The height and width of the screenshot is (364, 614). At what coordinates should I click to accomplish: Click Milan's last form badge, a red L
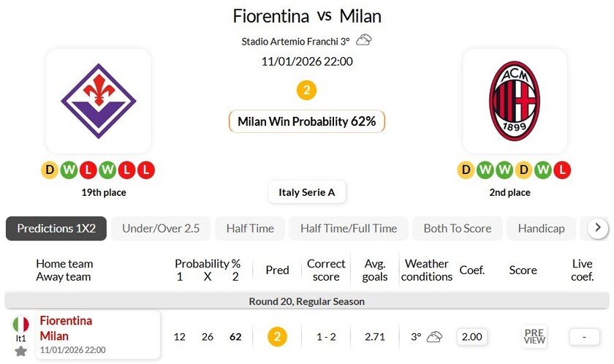click(561, 170)
